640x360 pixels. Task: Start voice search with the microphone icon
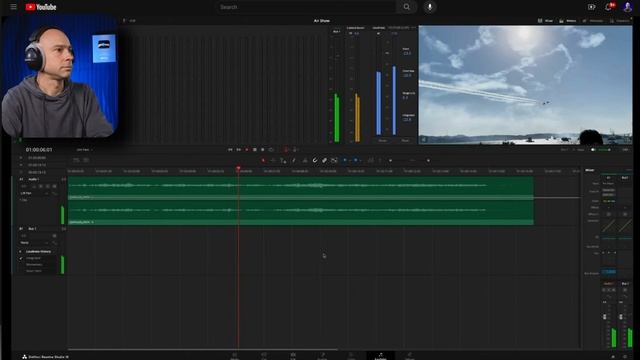(429, 7)
